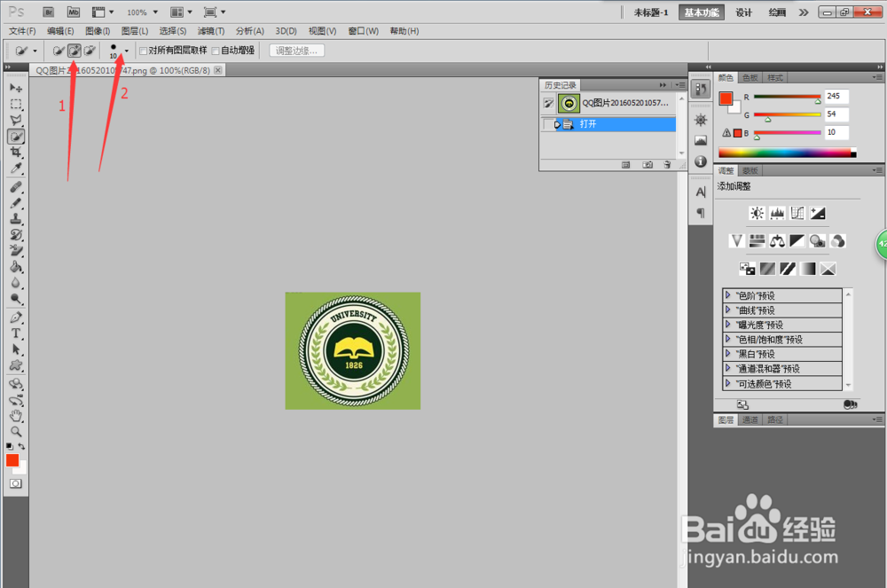Image resolution: width=887 pixels, height=588 pixels.
Task: Switch to the 基本功能 workspace
Action: (x=702, y=12)
